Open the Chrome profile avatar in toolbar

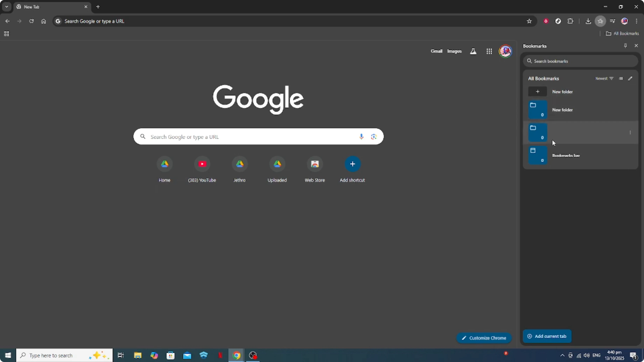tap(625, 21)
